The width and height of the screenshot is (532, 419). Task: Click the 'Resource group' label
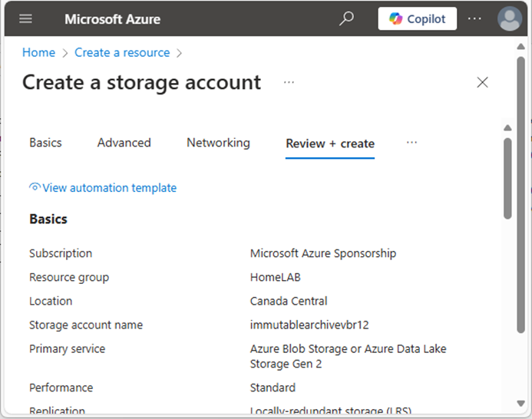pyautogui.click(x=69, y=278)
